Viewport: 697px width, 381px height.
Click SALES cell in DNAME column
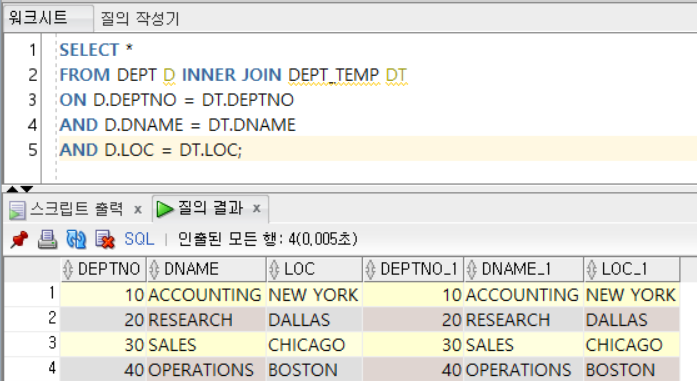coord(206,345)
